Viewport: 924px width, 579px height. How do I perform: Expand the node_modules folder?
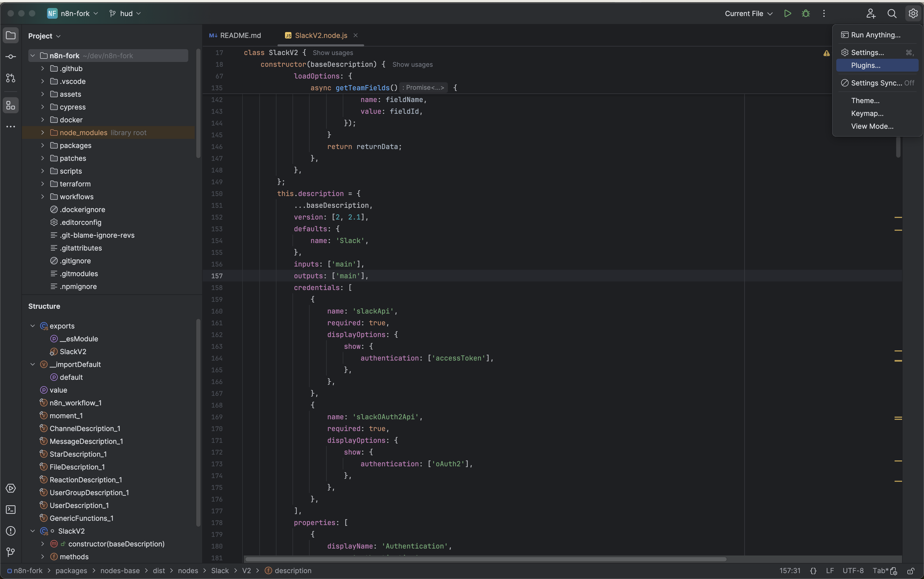[x=43, y=132]
